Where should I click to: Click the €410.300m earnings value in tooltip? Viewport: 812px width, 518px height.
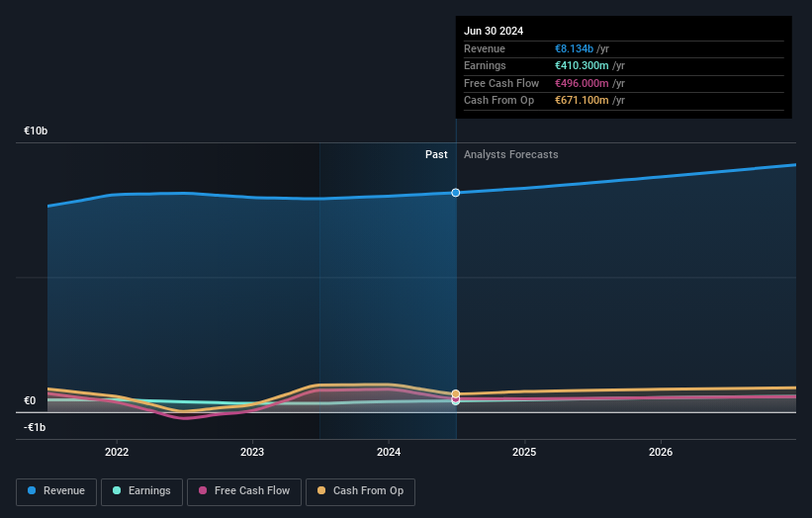582,65
